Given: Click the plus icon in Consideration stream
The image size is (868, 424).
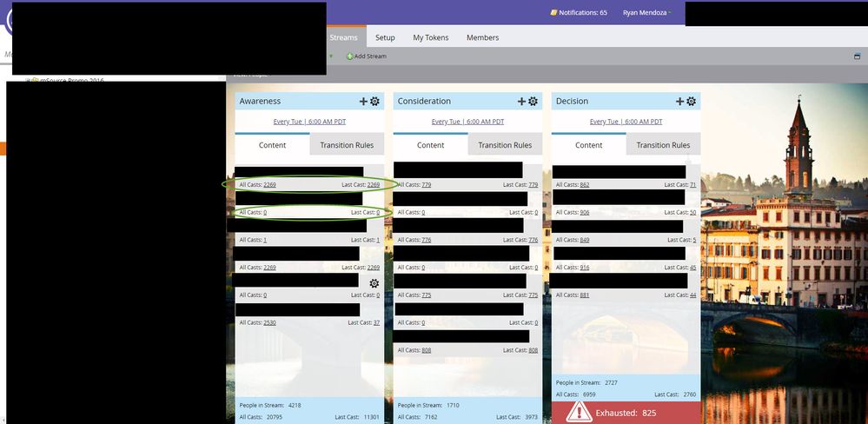Looking at the screenshot, I should click(521, 102).
